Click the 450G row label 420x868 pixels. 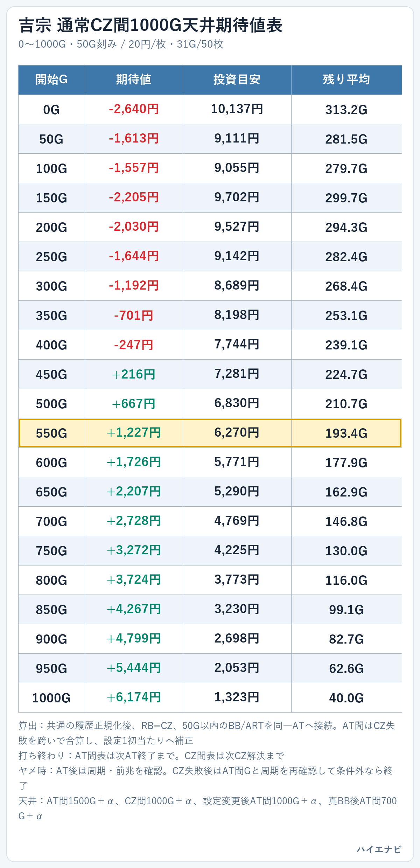pos(51,374)
